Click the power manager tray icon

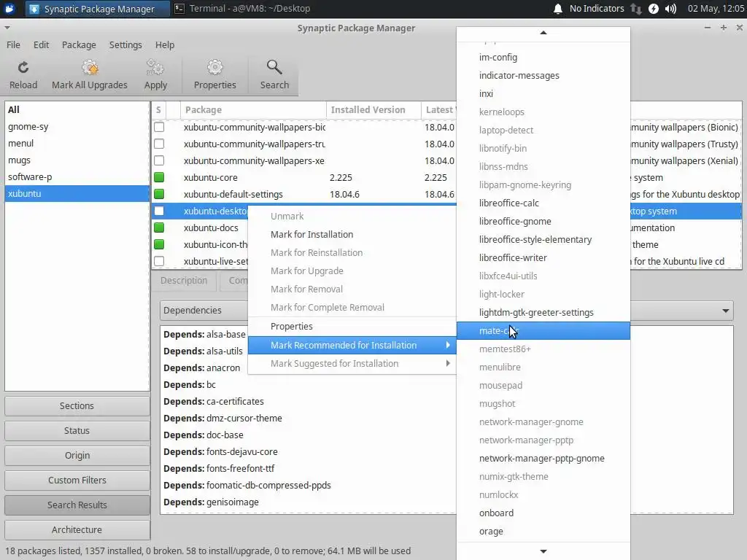[x=654, y=9]
